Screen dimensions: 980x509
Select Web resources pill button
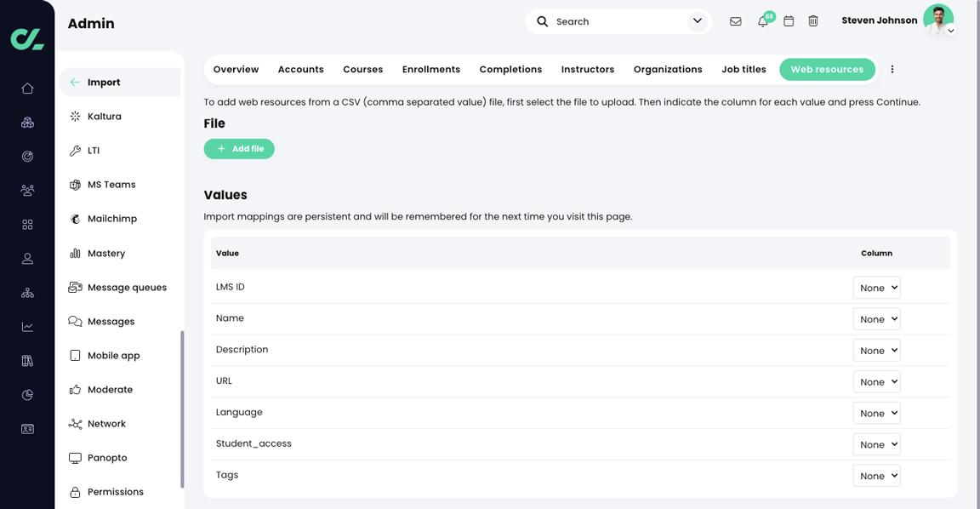(x=827, y=69)
